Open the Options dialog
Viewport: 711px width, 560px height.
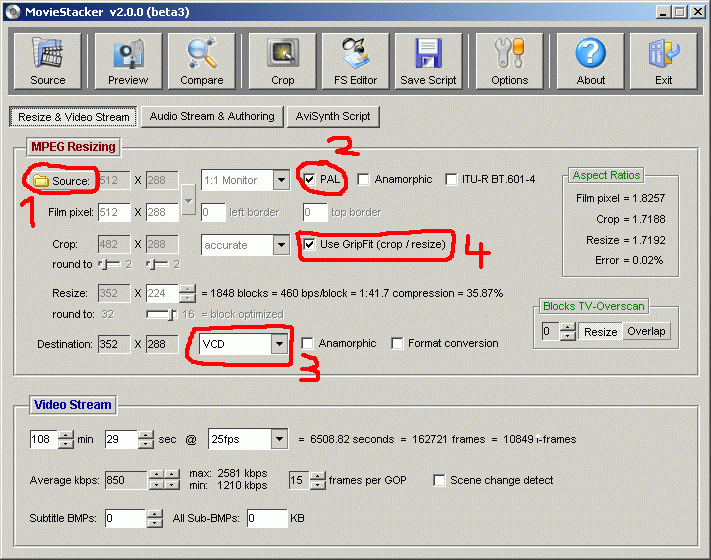510,61
